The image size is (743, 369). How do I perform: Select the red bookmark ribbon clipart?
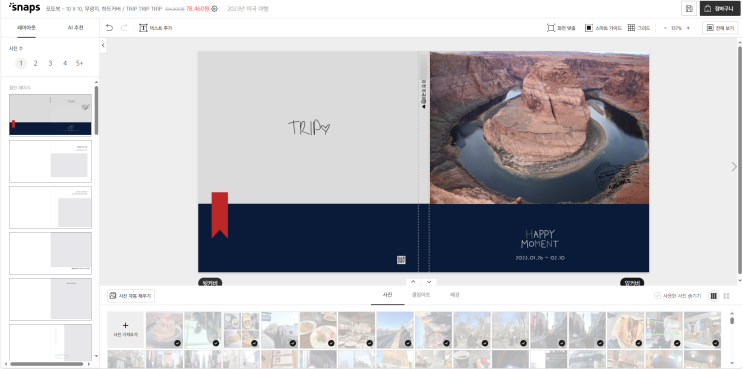(x=220, y=215)
